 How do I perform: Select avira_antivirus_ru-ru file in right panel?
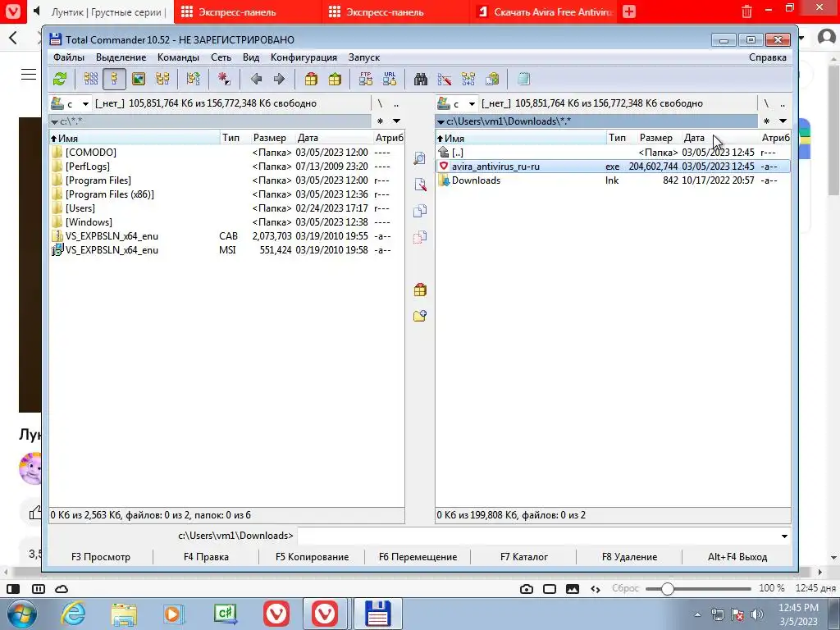point(613,167)
